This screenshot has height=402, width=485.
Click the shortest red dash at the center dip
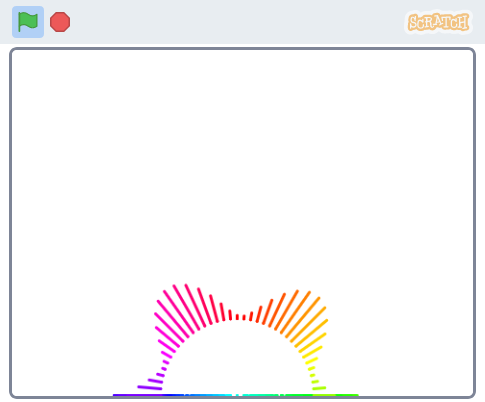point(244,318)
